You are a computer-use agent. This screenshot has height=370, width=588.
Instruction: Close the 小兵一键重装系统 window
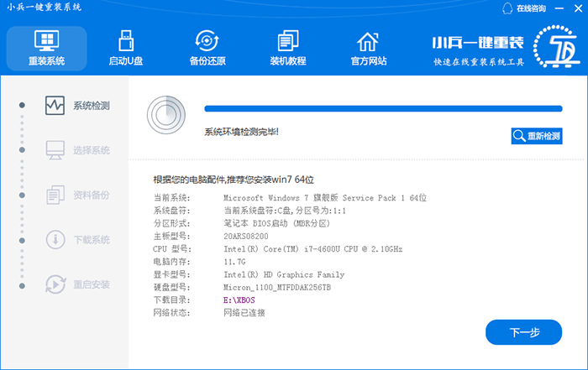(x=576, y=8)
